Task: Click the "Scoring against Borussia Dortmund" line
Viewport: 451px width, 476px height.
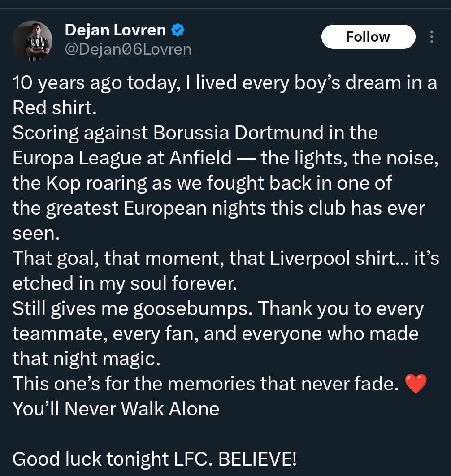Action: pyautogui.click(x=195, y=133)
